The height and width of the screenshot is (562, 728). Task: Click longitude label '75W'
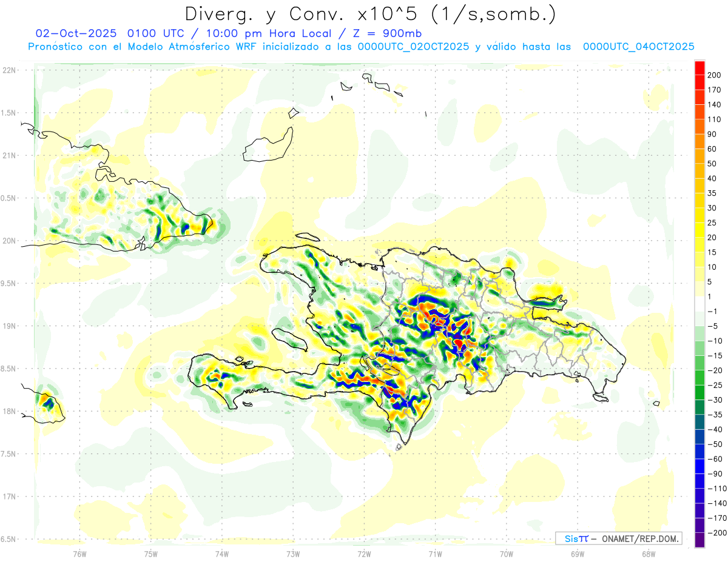pos(150,553)
